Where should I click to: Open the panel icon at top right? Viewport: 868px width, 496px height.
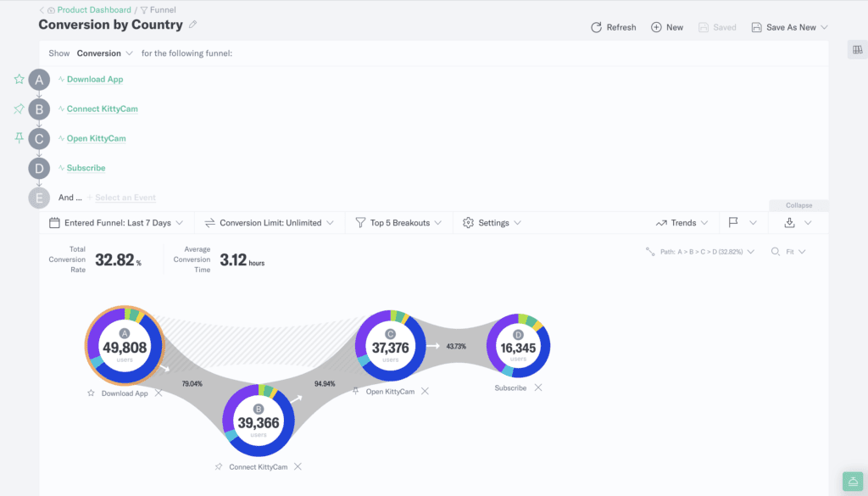pos(856,49)
